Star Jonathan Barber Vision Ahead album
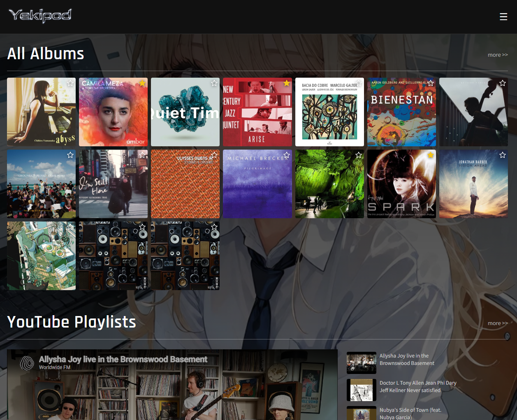This screenshot has width=517, height=420. [503, 155]
